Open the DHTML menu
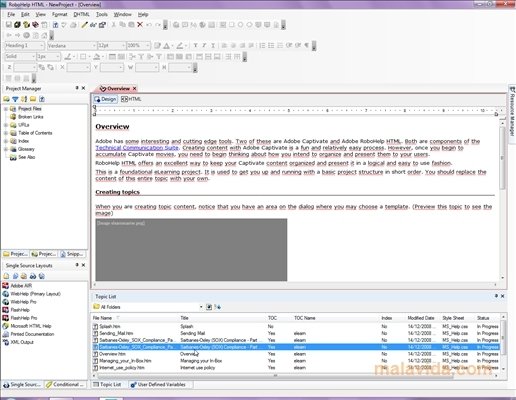The image size is (516, 400). tap(81, 14)
